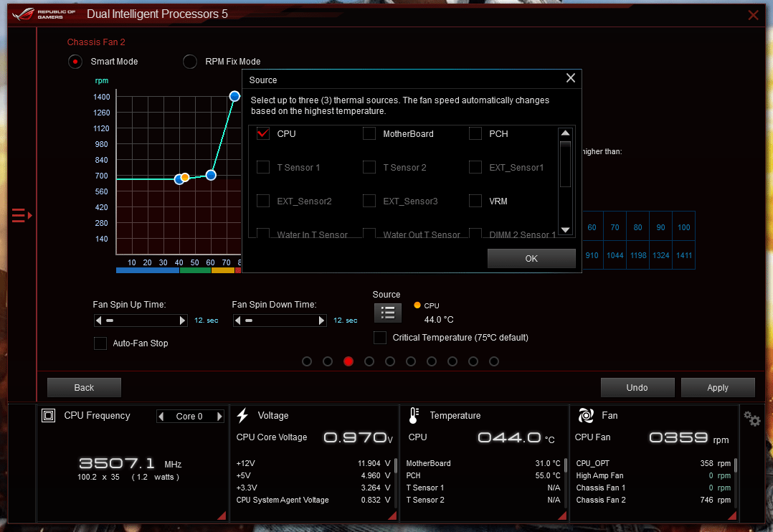Select Smart Mode radio button
This screenshot has width=773, height=532.
[x=75, y=62]
